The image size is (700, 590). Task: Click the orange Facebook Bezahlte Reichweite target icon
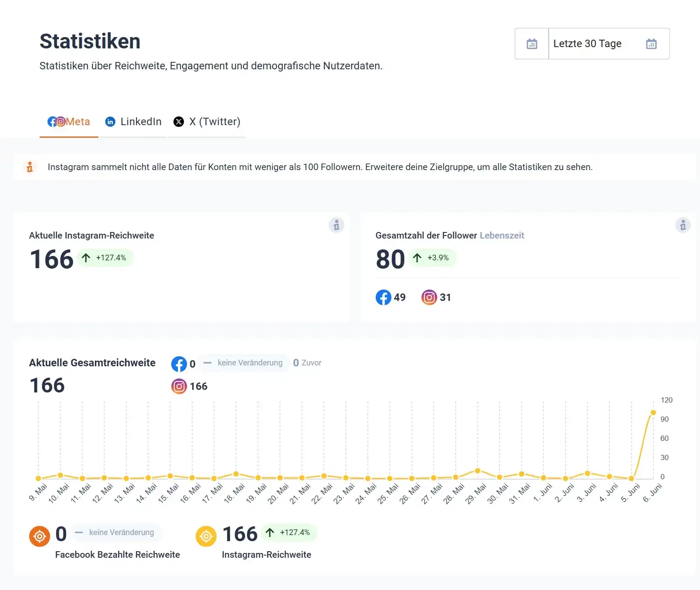[40, 536]
